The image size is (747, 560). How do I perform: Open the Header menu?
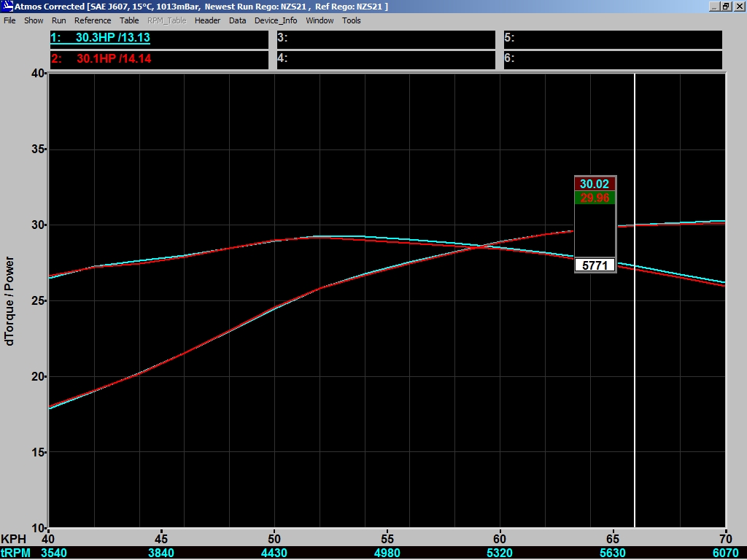(207, 20)
